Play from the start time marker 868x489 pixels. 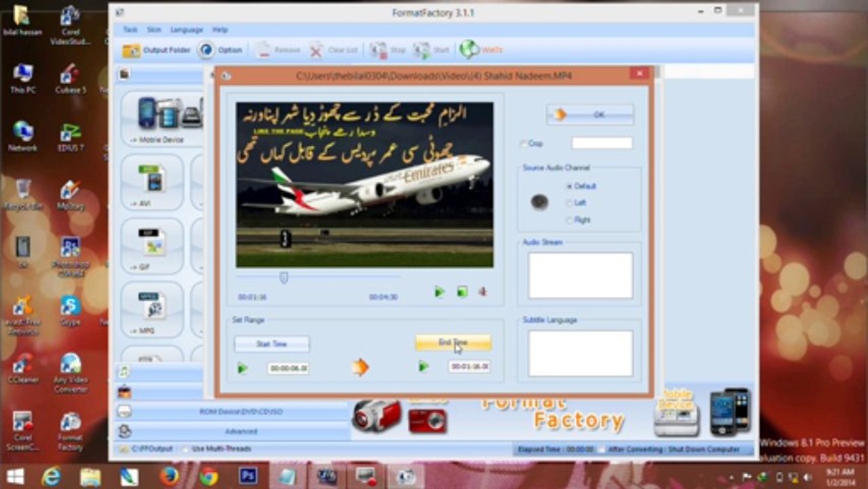click(242, 368)
